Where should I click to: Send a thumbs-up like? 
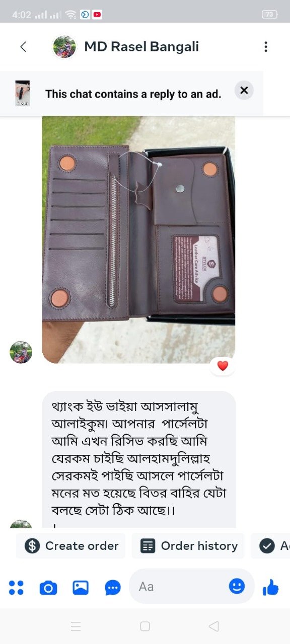point(271,587)
